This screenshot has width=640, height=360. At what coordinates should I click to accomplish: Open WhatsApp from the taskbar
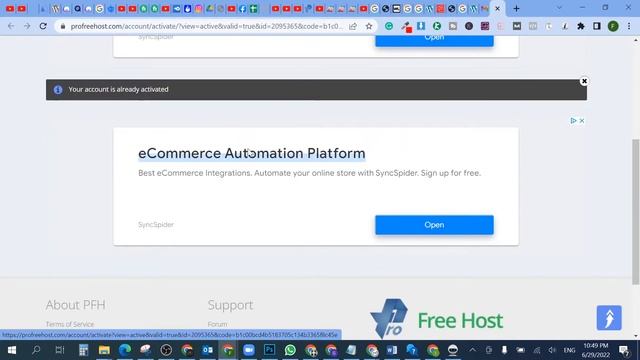tap(290, 350)
